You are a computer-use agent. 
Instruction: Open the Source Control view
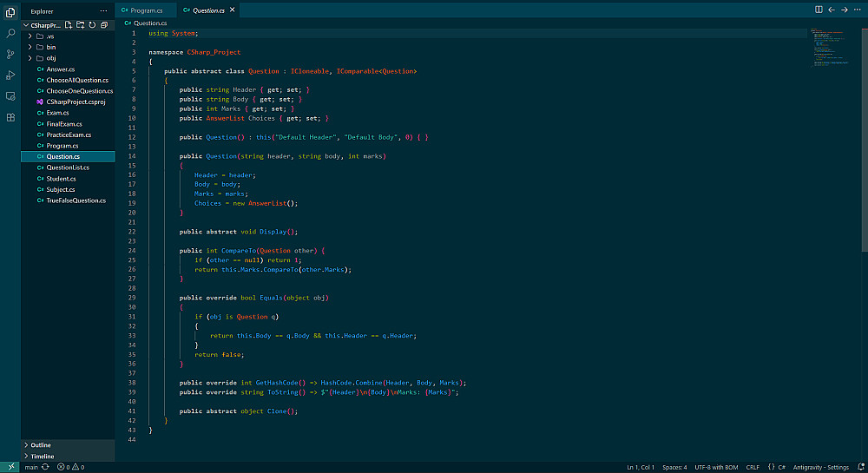tap(10, 54)
